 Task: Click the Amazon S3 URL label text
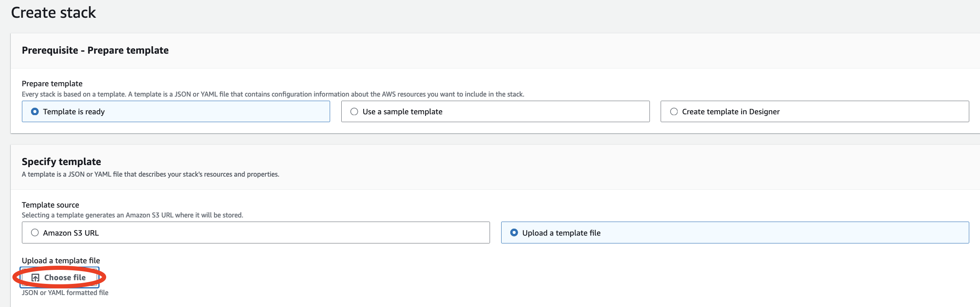(71, 233)
